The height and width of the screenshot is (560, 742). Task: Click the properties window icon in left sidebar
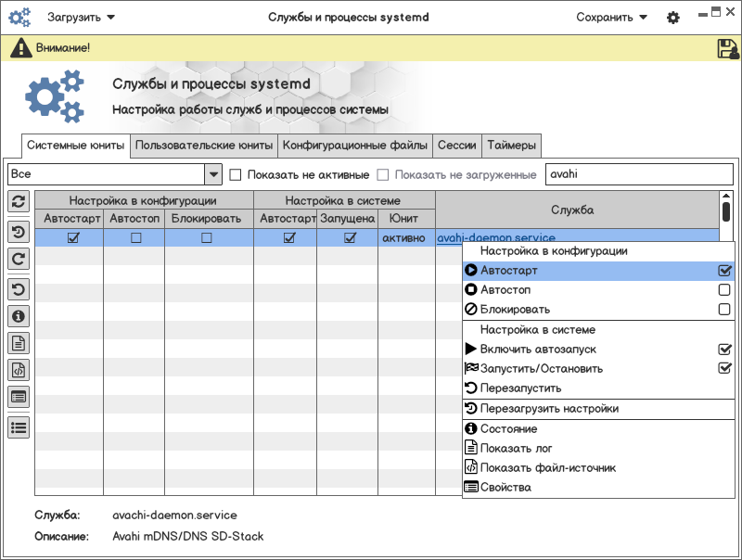(19, 397)
